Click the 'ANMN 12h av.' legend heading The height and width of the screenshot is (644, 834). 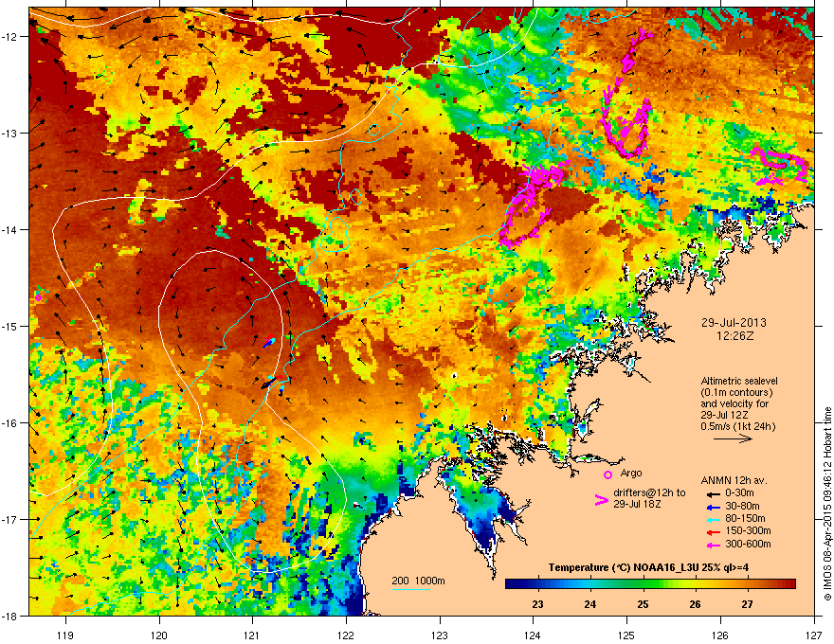734,480
